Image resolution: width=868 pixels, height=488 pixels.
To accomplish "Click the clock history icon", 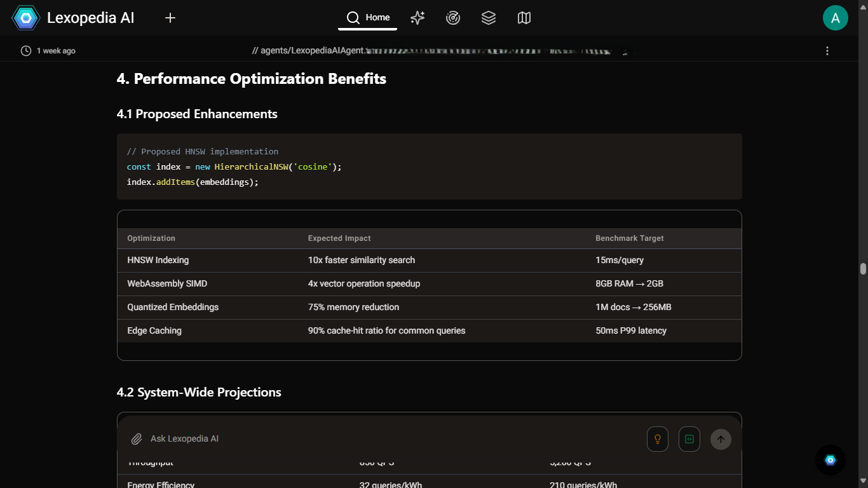I will 26,51.
